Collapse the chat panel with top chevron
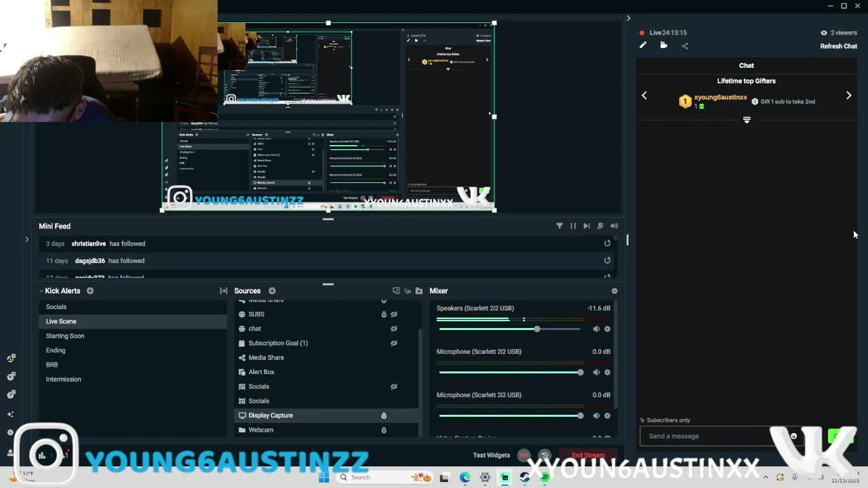Screen dimensions: 868x488 (x=628, y=18)
